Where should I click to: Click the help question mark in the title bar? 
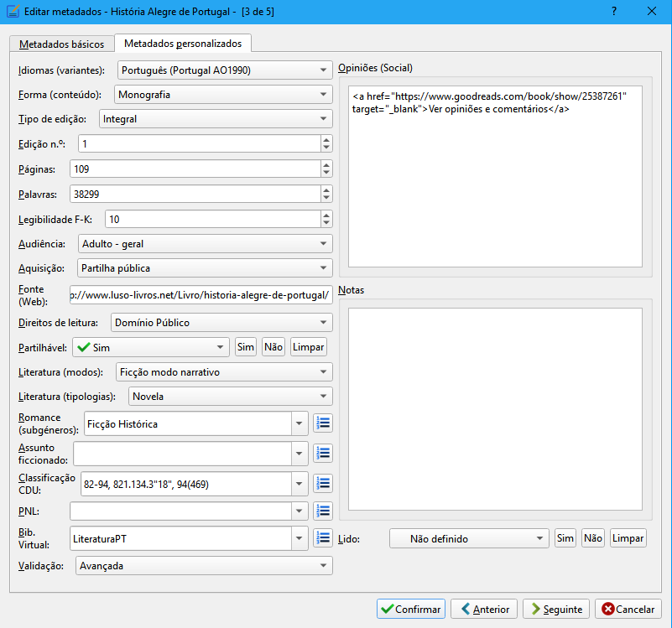pos(614,11)
